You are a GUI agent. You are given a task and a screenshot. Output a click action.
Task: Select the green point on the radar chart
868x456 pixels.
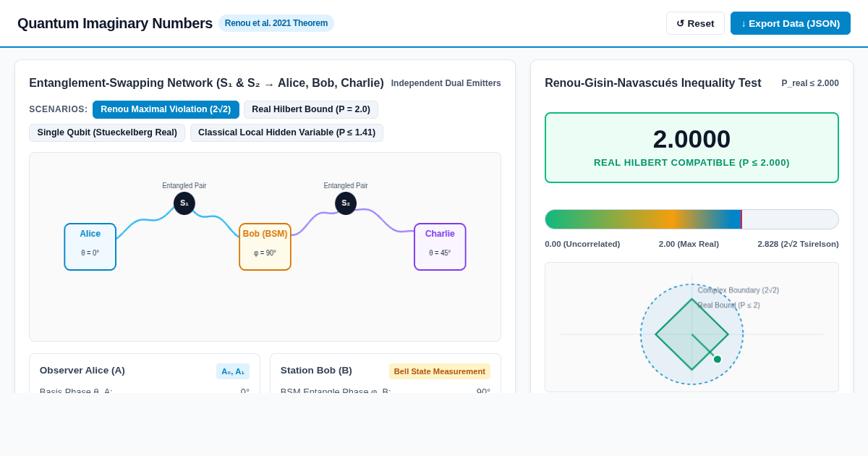[718, 359]
